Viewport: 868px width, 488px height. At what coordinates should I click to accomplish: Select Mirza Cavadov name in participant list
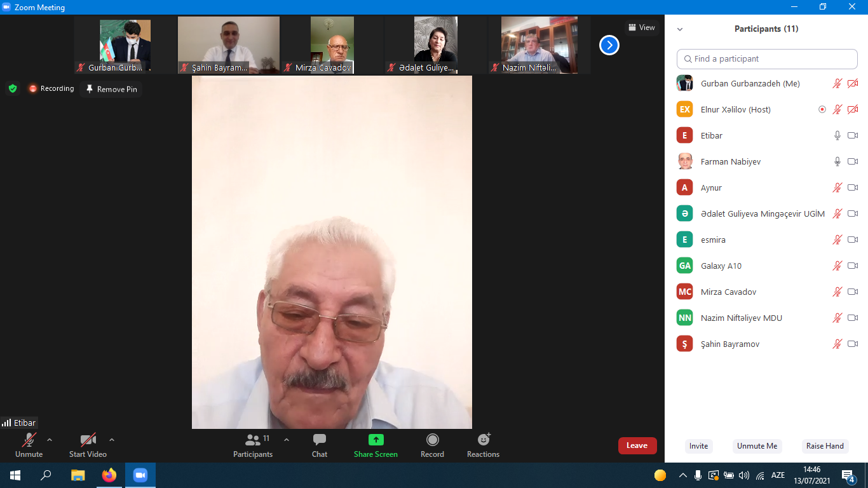coord(729,292)
